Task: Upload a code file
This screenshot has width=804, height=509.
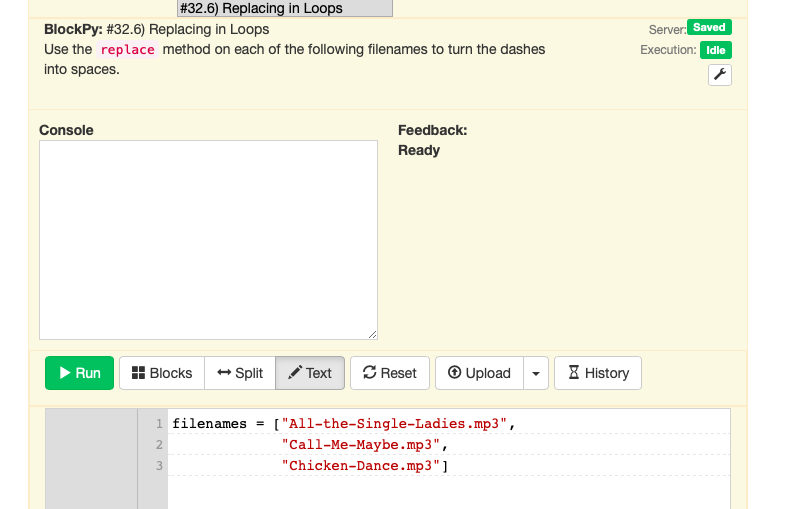Action: click(x=479, y=373)
